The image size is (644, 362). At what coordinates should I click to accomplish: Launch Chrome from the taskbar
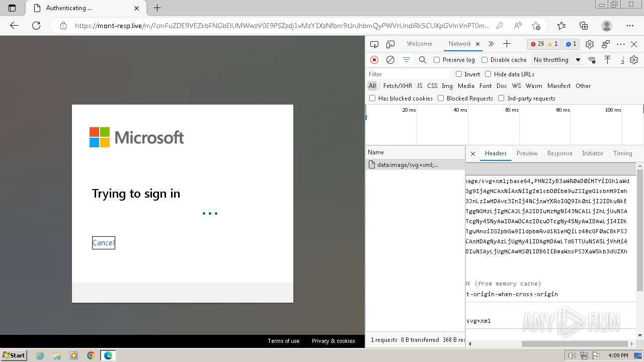coord(91,355)
